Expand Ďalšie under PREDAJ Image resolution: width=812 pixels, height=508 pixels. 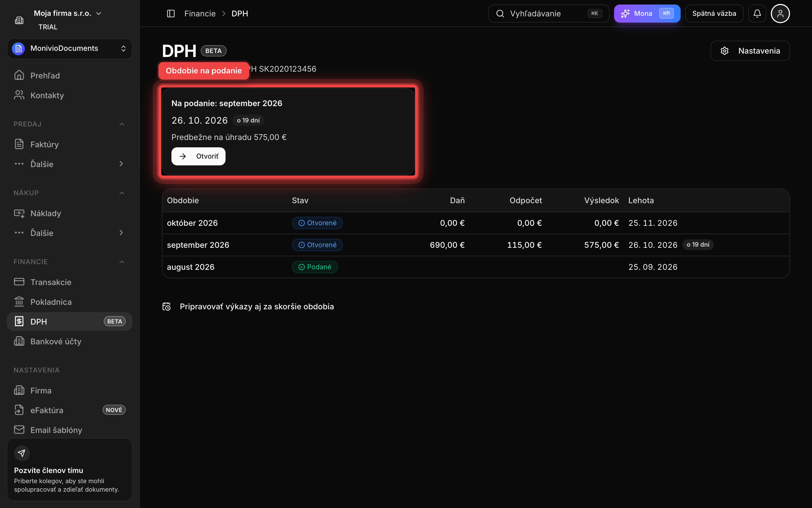(69, 164)
